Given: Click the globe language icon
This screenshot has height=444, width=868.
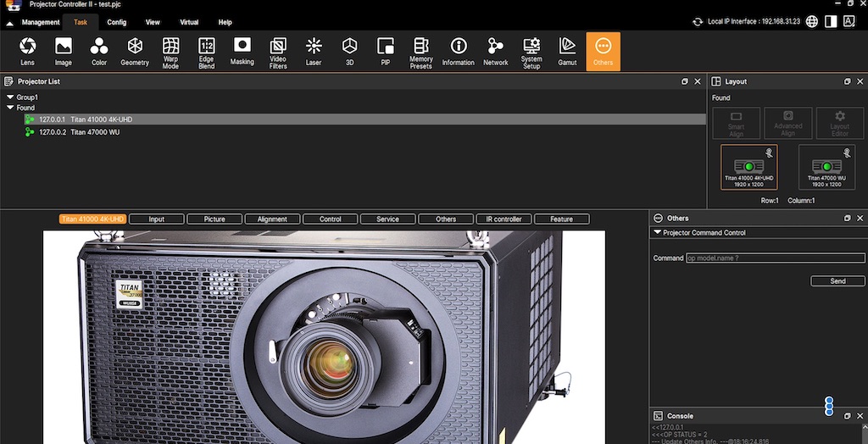Looking at the screenshot, I should 811,21.
